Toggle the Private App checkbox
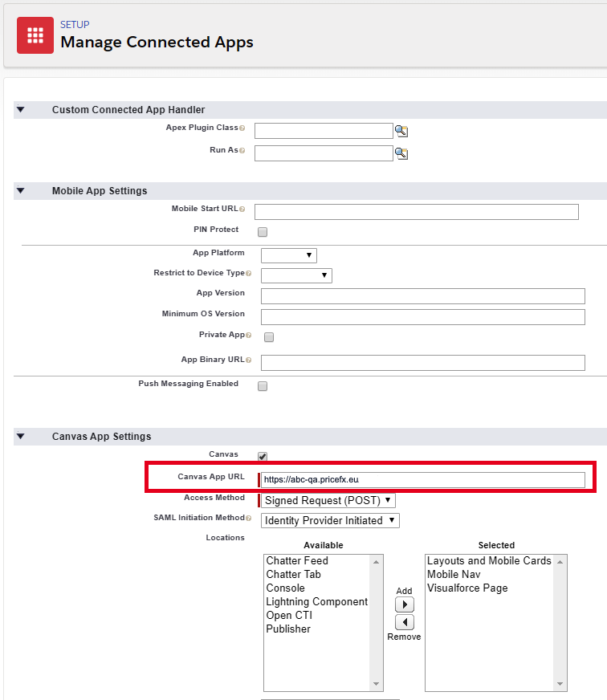607x700 pixels. coord(269,337)
